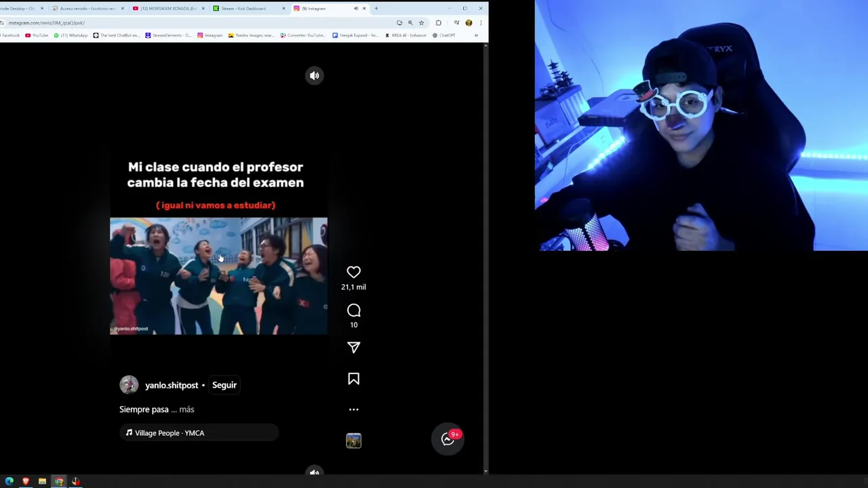Image resolution: width=868 pixels, height=488 pixels.
Task: Open the YouTube bookmark
Action: [x=37, y=35]
